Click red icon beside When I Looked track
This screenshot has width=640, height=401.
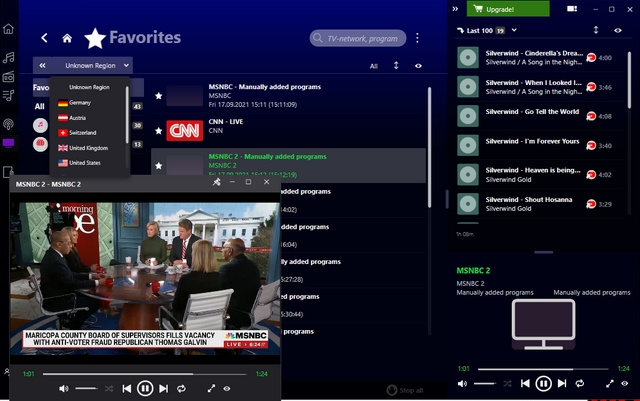pos(591,87)
